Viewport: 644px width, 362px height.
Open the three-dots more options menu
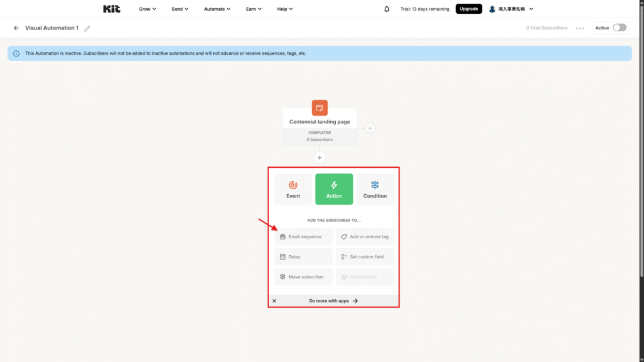580,28
